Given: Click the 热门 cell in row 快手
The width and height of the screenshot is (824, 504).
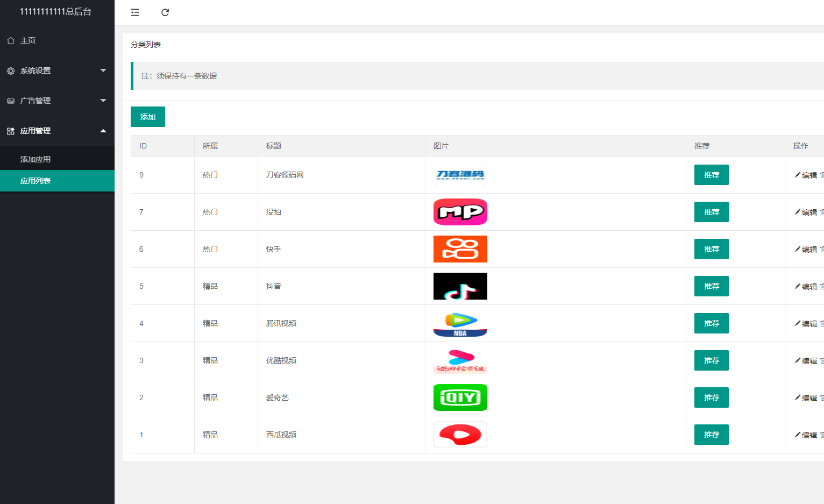Looking at the screenshot, I should [210, 249].
